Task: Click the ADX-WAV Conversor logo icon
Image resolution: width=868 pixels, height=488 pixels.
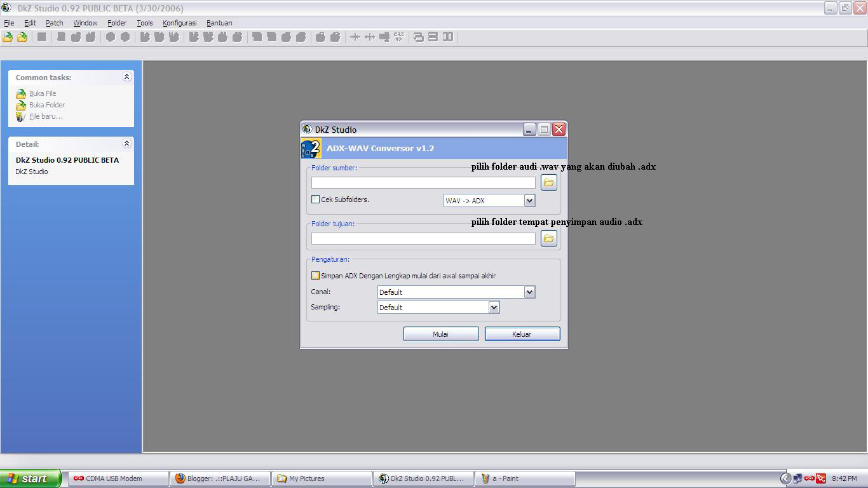Action: point(311,148)
